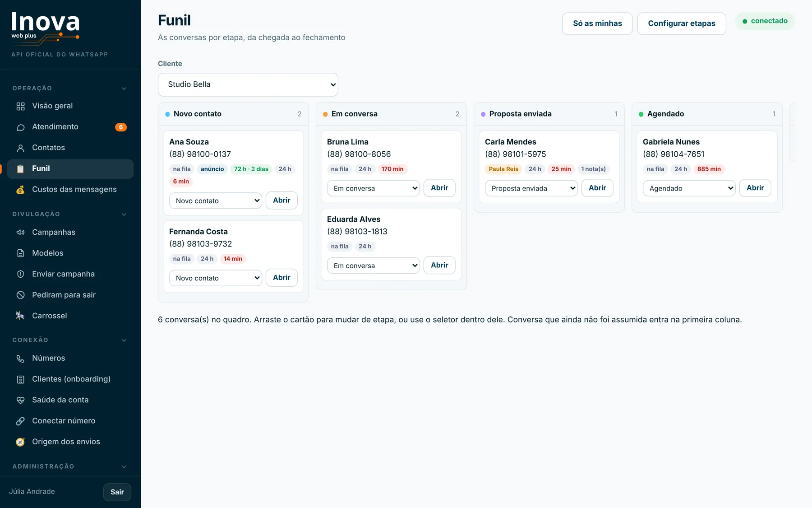Open Gabriela Nunes's Agendado selector
The image size is (812, 508).
click(x=689, y=188)
